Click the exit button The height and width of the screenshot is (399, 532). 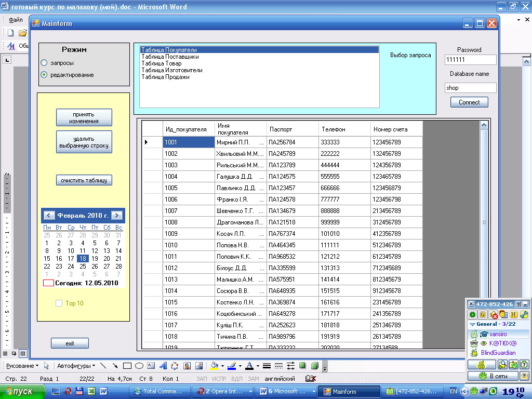[x=70, y=343]
